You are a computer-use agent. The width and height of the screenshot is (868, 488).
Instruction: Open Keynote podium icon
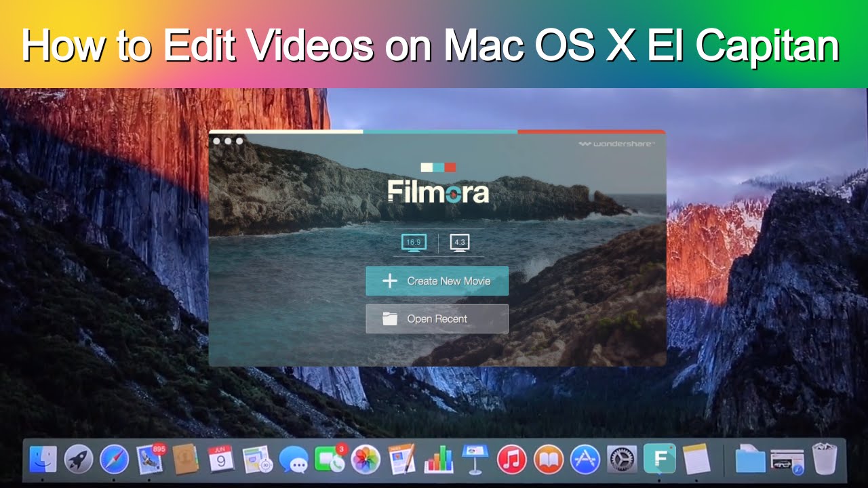475,460
